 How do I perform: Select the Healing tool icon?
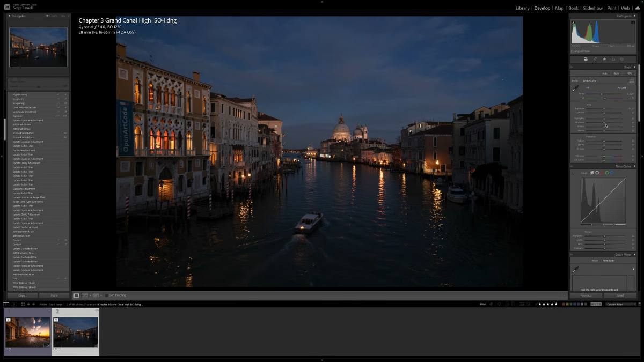click(604, 59)
